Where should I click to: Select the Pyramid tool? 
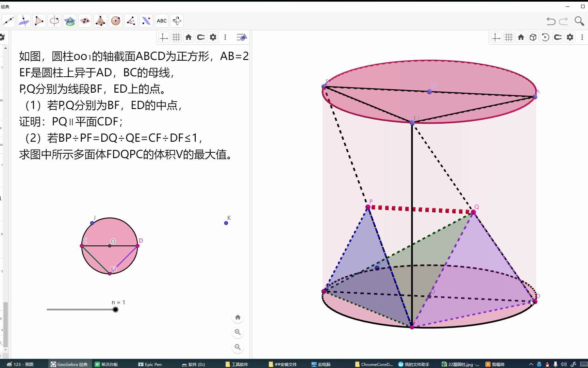point(100,21)
